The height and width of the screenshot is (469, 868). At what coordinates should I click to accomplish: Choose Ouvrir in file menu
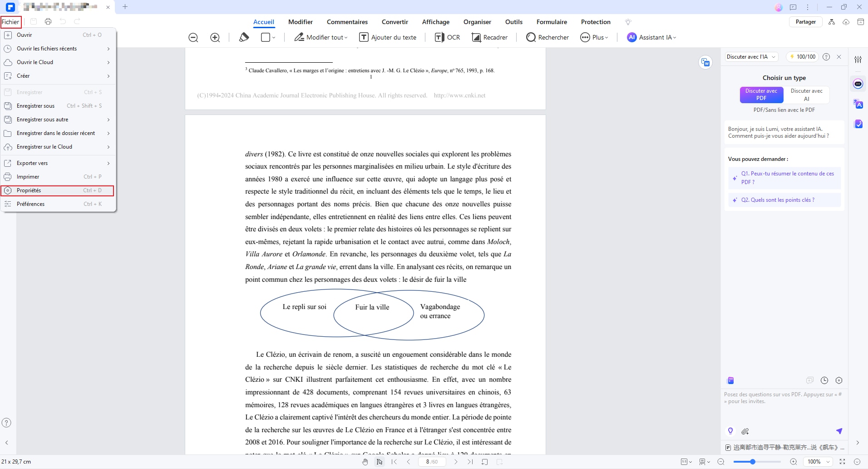click(x=58, y=35)
